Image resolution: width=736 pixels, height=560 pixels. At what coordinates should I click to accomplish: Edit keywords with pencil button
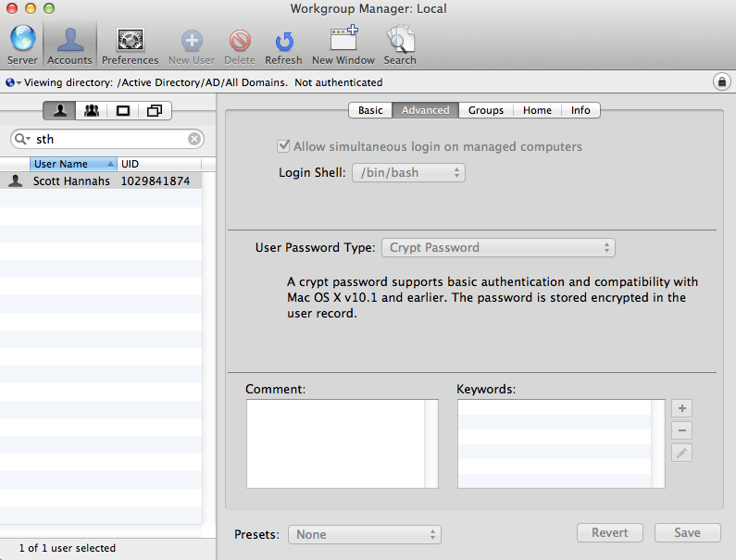click(x=682, y=453)
